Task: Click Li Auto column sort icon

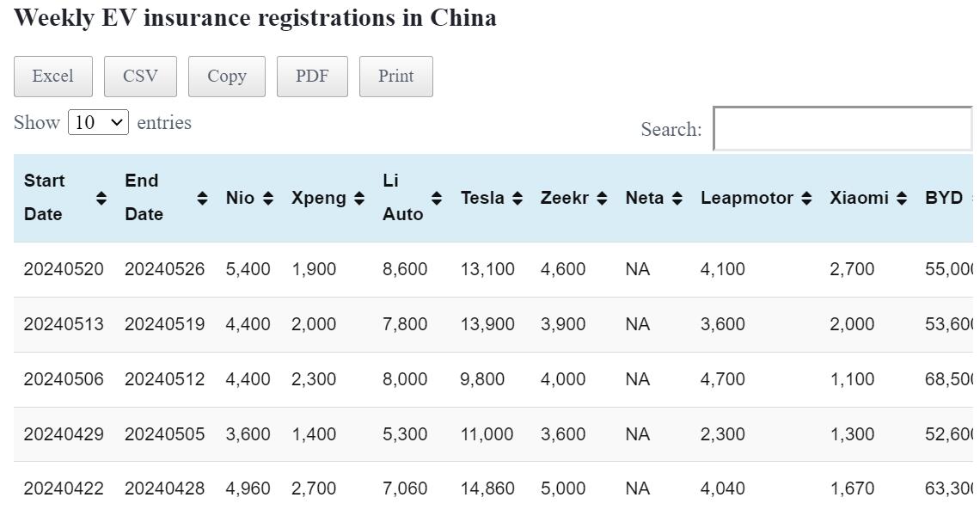Action: click(x=437, y=199)
